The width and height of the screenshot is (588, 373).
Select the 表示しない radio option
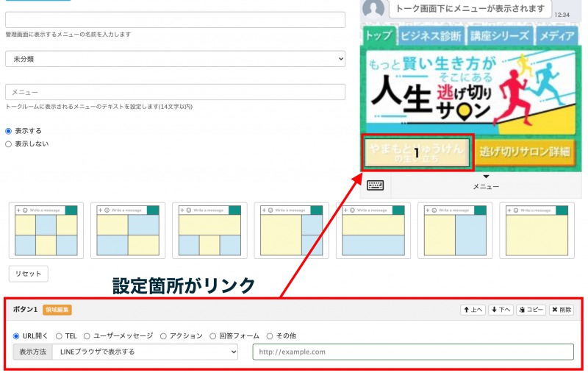click(9, 144)
